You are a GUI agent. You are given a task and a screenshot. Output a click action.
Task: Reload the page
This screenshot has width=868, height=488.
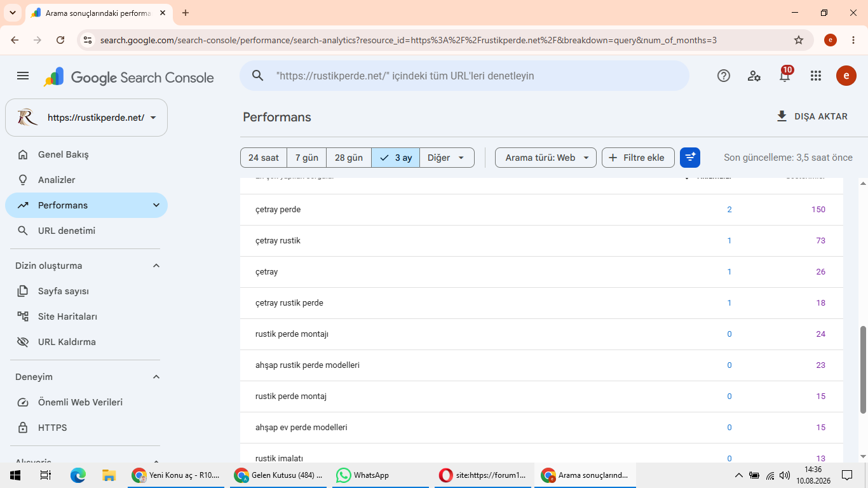click(60, 40)
